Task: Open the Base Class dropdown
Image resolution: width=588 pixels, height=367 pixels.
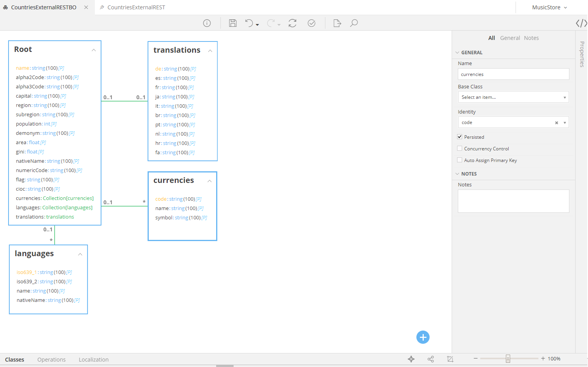Action: [513, 97]
